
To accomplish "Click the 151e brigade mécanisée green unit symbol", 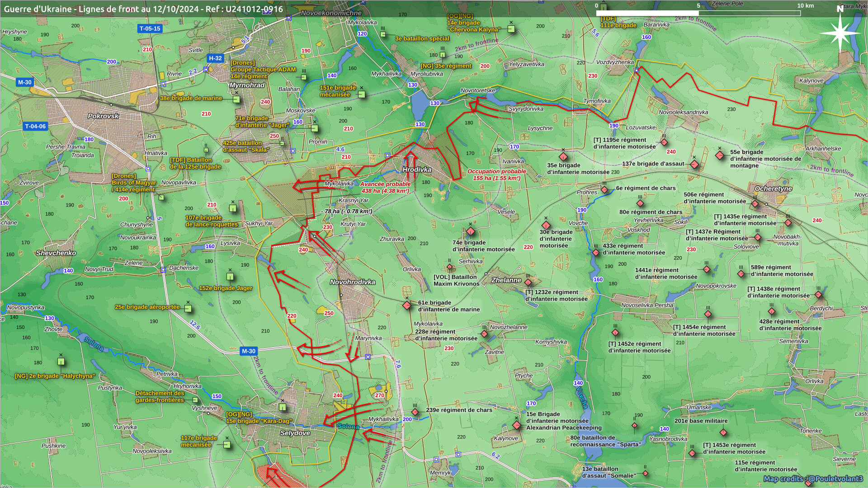I will (x=361, y=94).
